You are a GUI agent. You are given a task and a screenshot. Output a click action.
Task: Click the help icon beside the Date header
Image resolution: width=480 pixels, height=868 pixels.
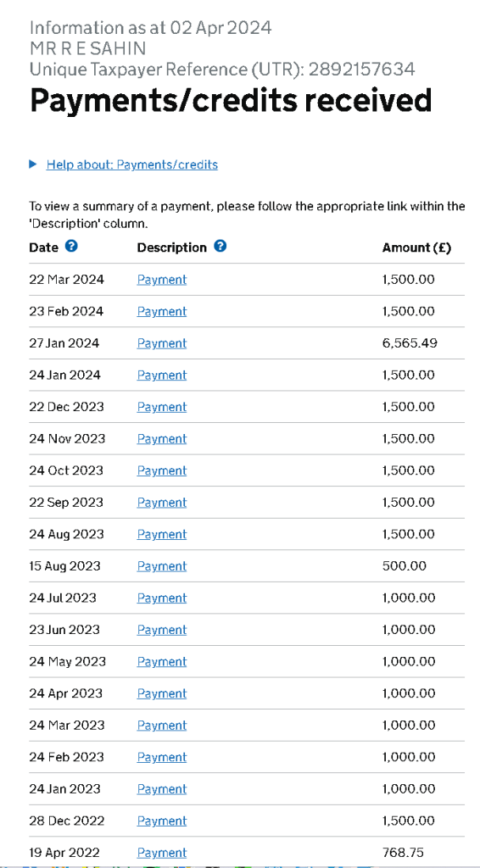coord(71,247)
